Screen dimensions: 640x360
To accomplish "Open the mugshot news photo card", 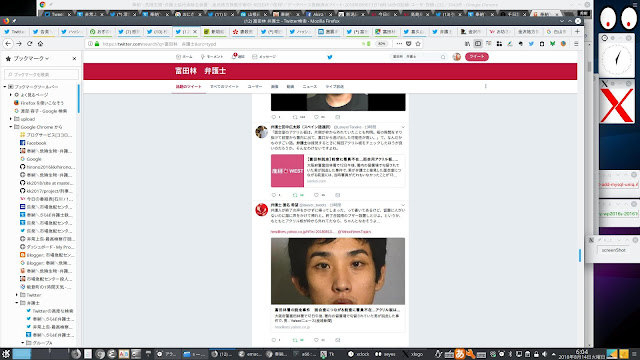I will [x=338, y=271].
